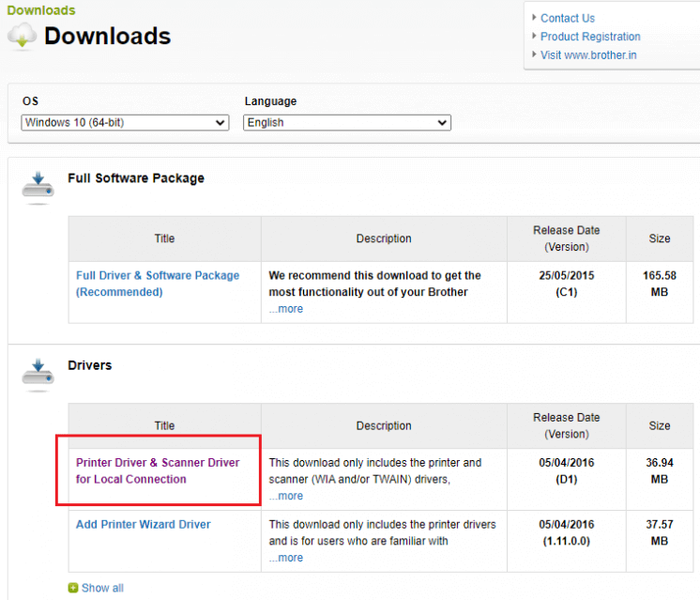
Task: Click the Size header in Full Software Package table
Action: coord(660,238)
